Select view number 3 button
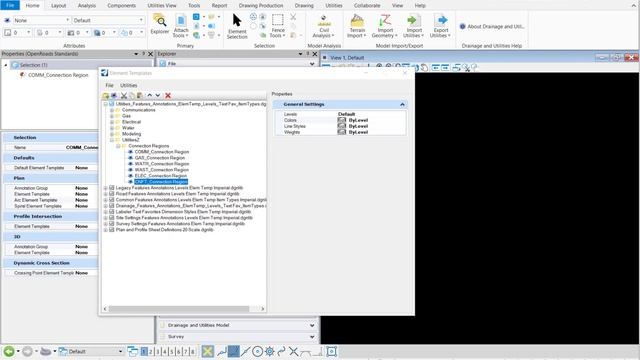Screen dimensions: 640x360 158,351
